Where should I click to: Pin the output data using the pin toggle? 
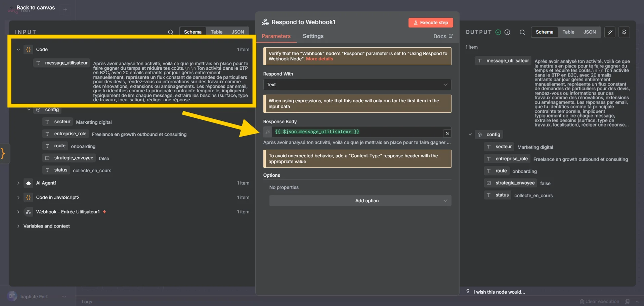pos(625,32)
